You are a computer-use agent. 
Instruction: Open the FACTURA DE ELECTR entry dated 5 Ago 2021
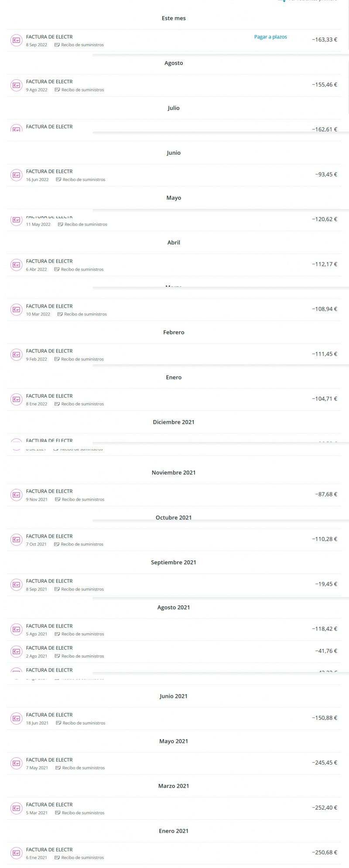49,626
